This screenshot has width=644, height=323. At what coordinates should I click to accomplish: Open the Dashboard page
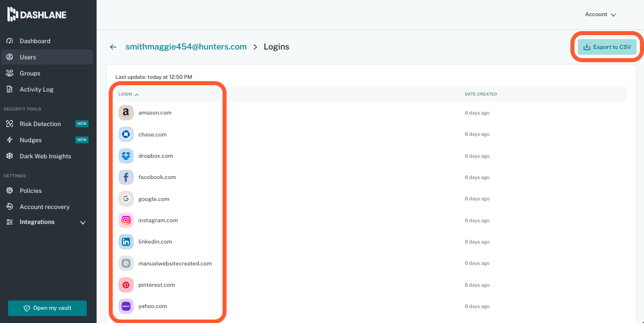34,41
